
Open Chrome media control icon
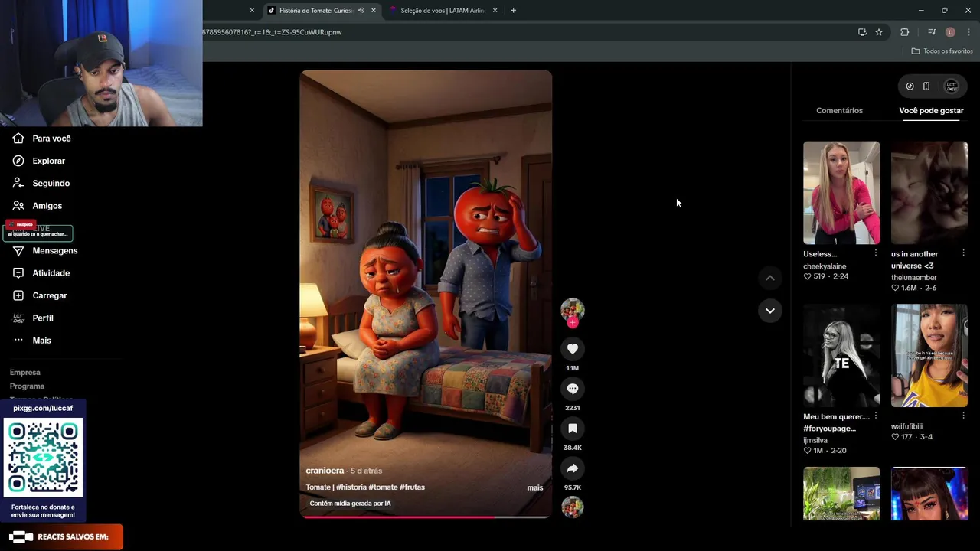click(x=932, y=32)
